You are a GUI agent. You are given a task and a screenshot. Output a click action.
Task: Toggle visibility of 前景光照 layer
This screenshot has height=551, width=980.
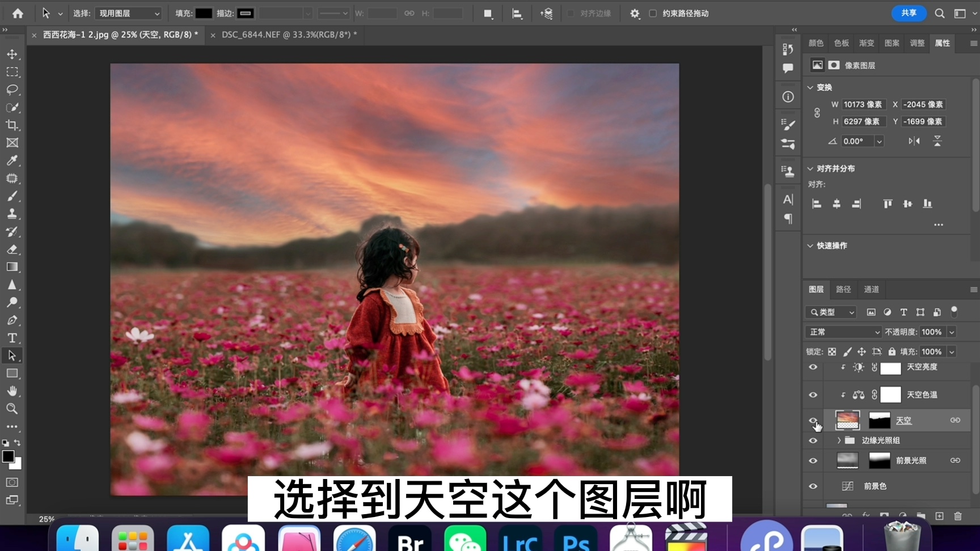(x=813, y=460)
